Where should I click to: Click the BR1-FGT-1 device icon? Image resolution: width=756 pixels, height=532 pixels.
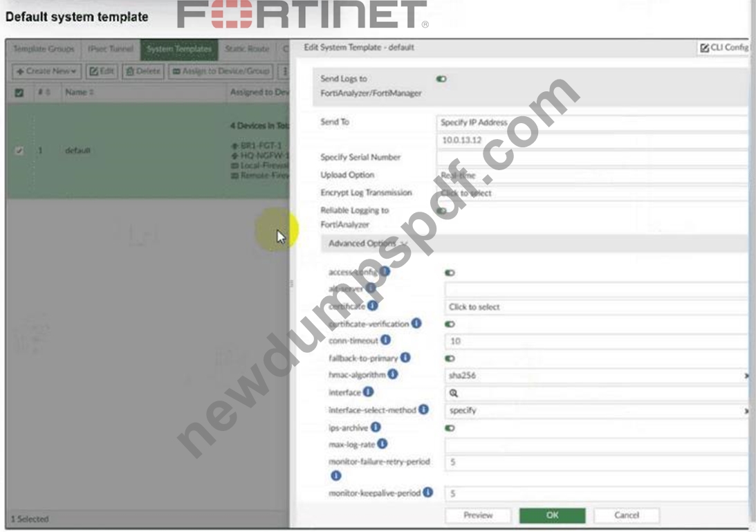(x=234, y=146)
